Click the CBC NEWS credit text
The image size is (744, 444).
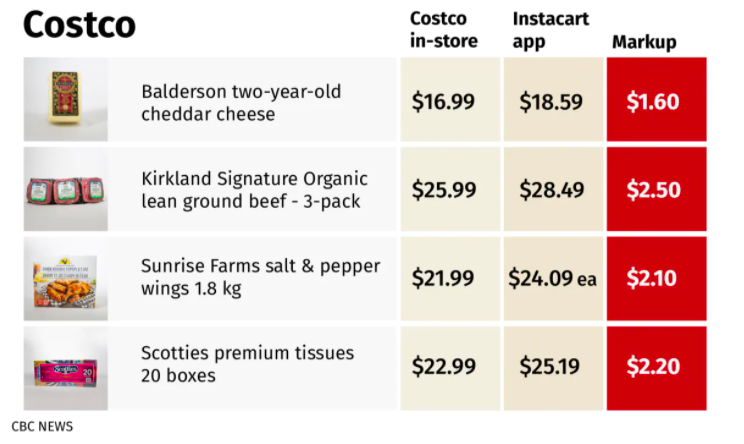tap(42, 426)
